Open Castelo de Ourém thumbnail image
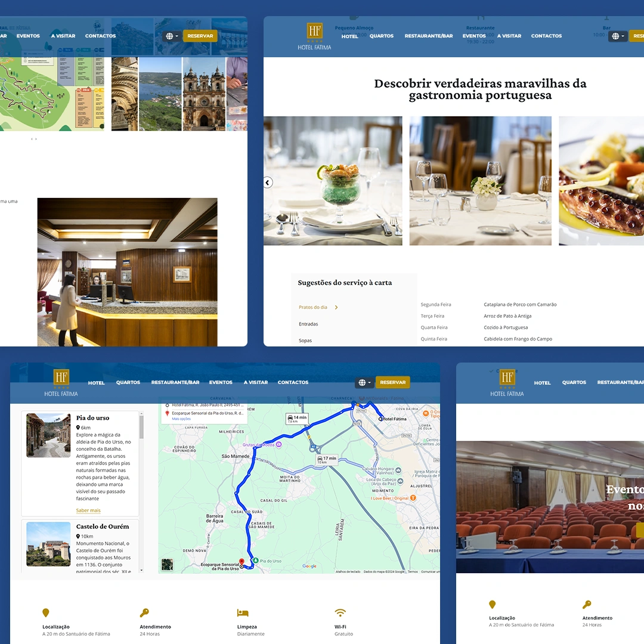644x644 pixels. click(x=48, y=544)
